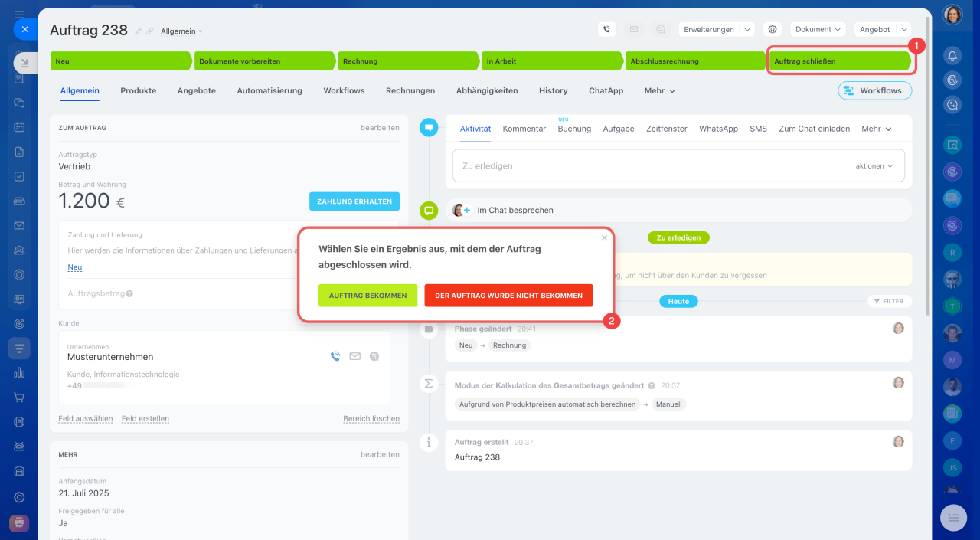Click the Neu link under Zahlung und Lieferung

(x=75, y=267)
